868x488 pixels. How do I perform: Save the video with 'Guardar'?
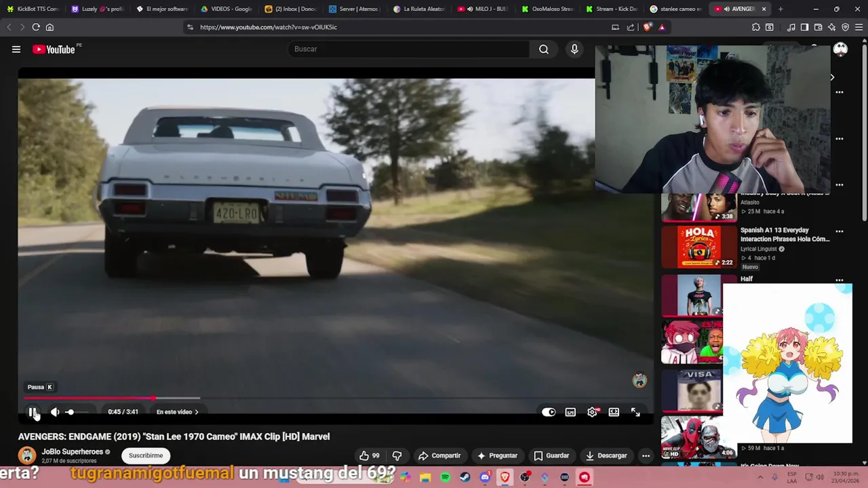[x=551, y=455]
